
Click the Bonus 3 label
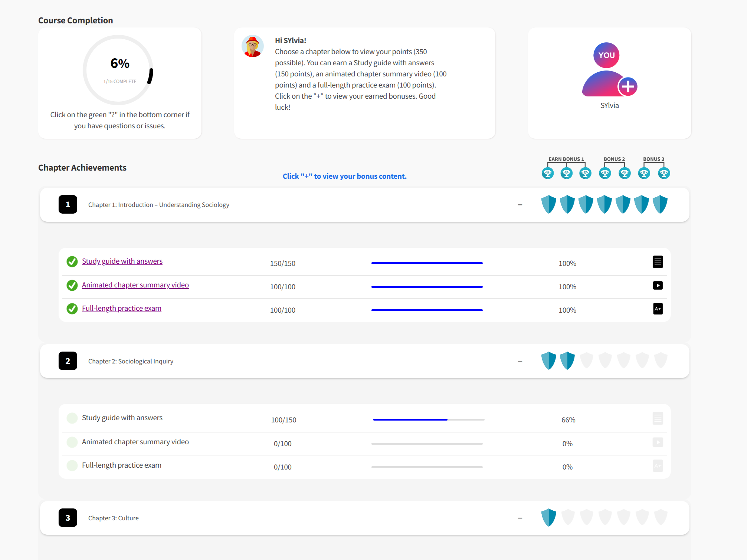[653, 159]
